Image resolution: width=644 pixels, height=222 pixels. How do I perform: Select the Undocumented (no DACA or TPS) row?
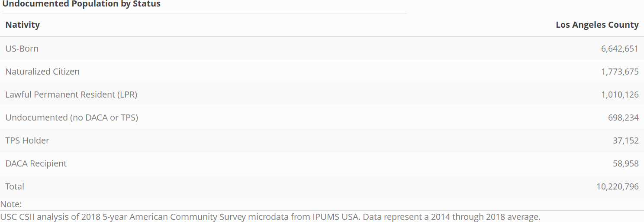[322, 118]
